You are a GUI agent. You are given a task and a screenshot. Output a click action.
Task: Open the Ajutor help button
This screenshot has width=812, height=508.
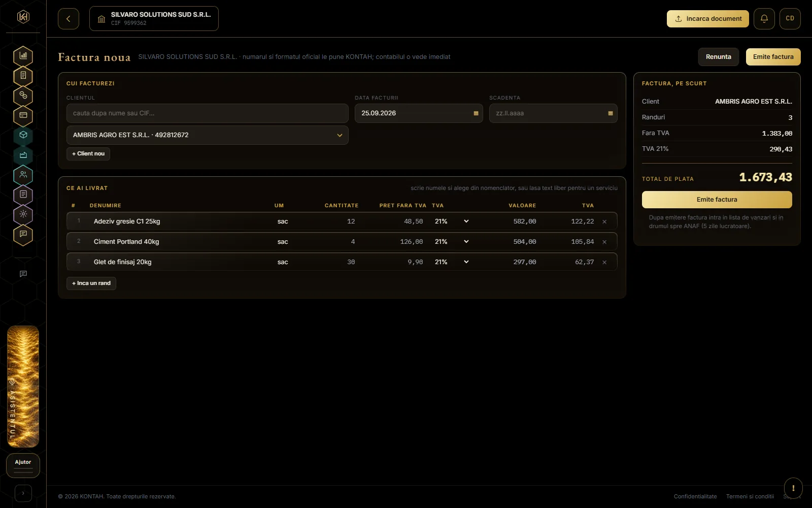[23, 465]
